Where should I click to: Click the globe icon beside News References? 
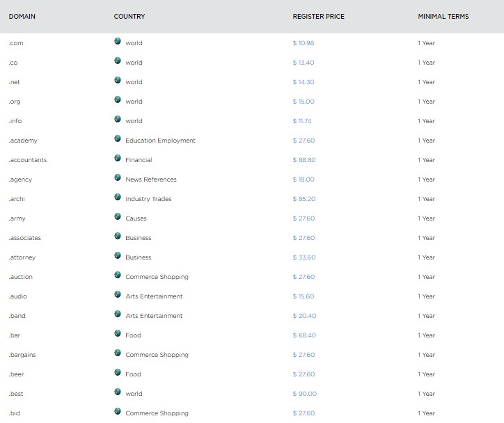pos(118,178)
